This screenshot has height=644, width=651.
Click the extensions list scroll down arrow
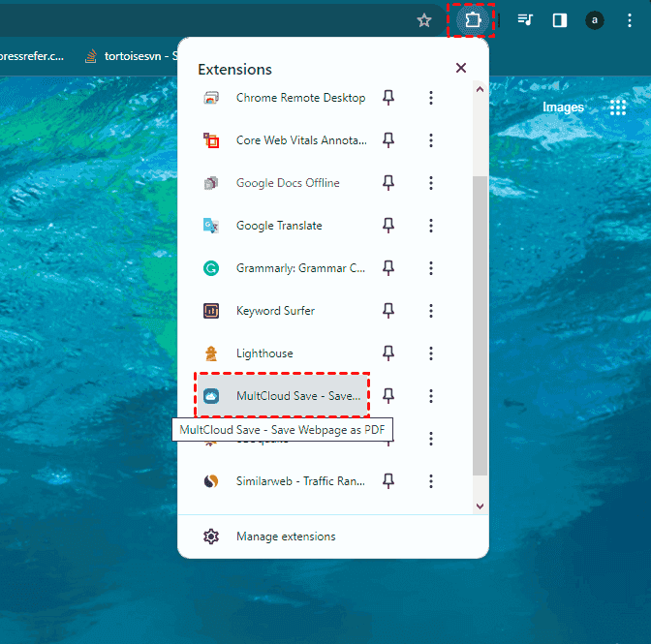click(480, 506)
